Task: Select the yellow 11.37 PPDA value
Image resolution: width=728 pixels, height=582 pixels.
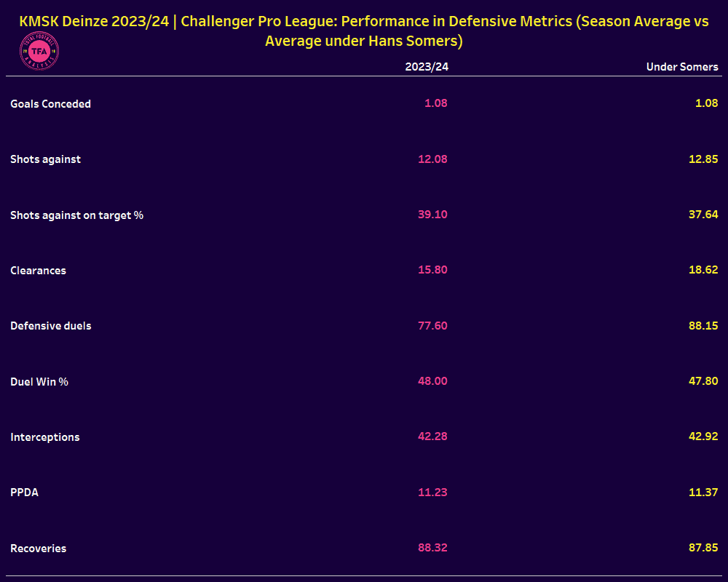Action: [x=703, y=492]
